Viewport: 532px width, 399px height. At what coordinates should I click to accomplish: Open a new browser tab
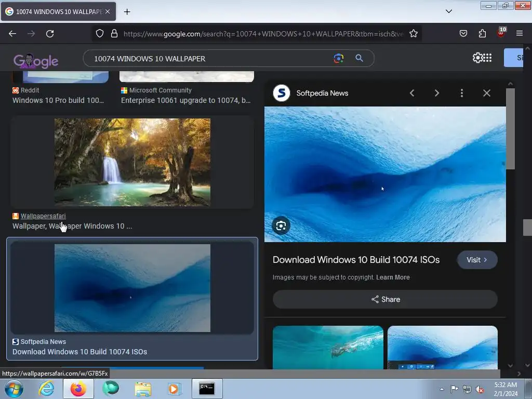click(127, 12)
